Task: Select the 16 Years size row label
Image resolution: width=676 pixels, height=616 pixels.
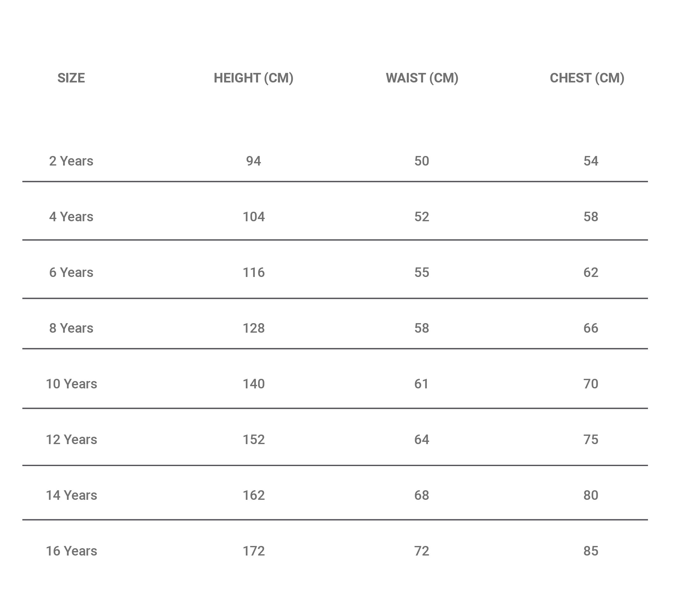Action: point(71,551)
